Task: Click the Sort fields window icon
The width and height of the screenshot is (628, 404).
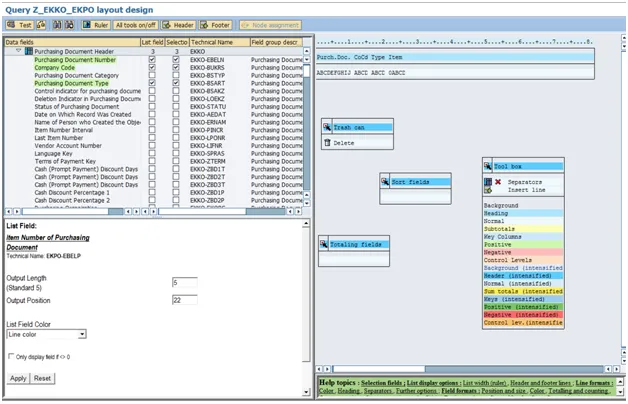Action: [385, 182]
